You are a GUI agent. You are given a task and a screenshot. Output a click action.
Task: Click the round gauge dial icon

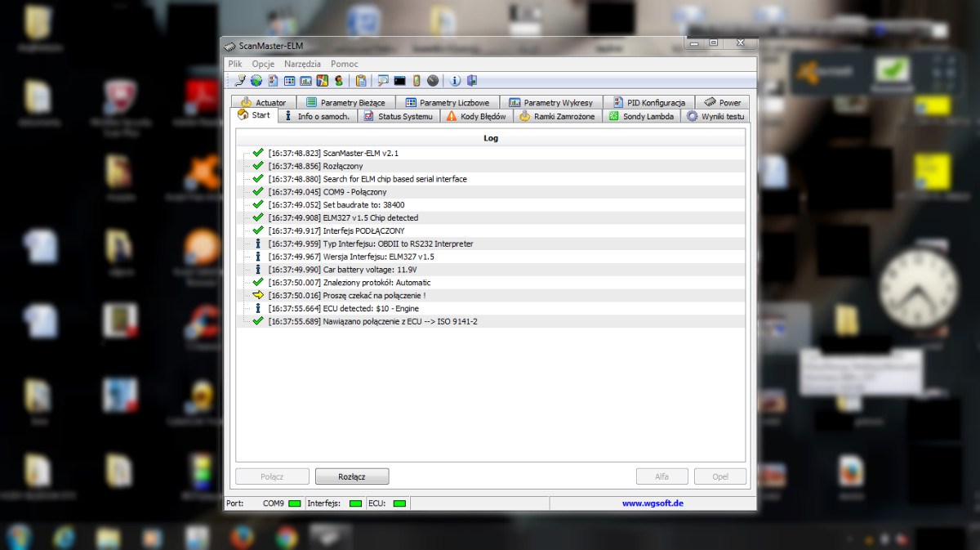[x=433, y=80]
